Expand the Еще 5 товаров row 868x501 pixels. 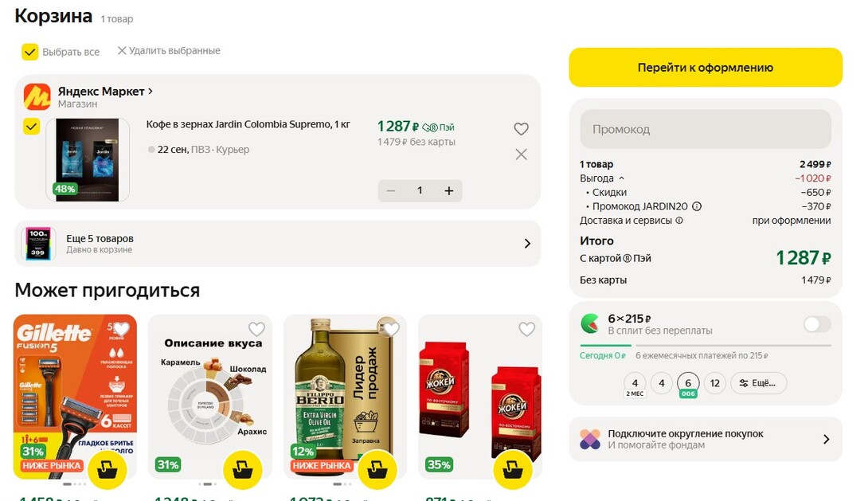coord(277,244)
